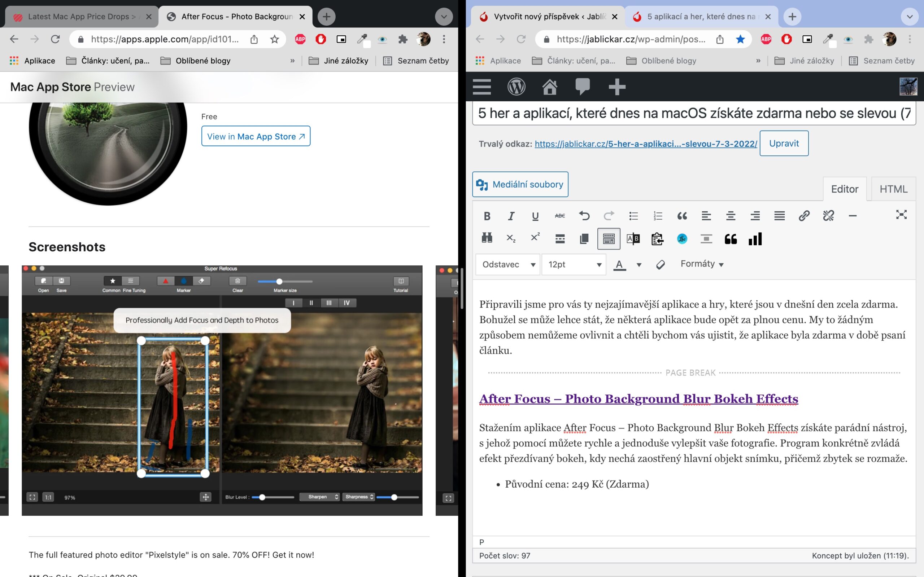Switch to the HTML editor tab
This screenshot has width=924, height=577.
(893, 189)
